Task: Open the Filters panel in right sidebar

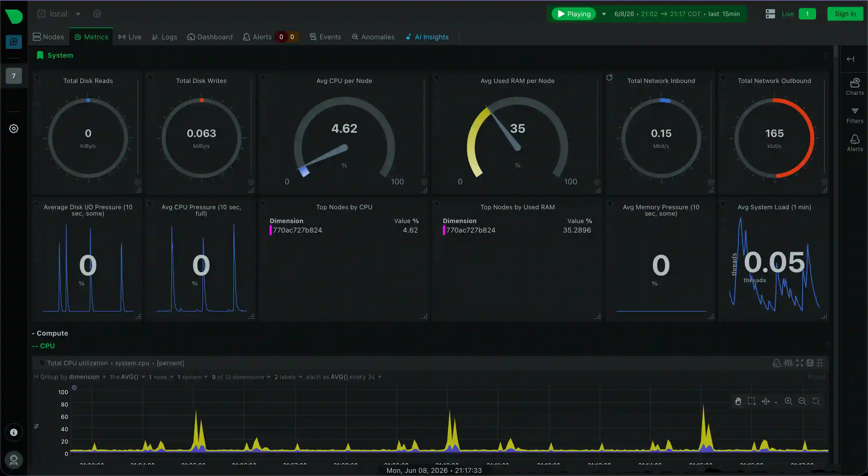Action: click(x=855, y=115)
